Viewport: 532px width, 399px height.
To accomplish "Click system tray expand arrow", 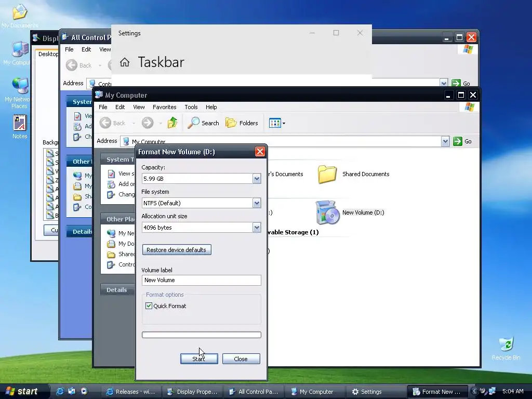I will click(x=475, y=391).
